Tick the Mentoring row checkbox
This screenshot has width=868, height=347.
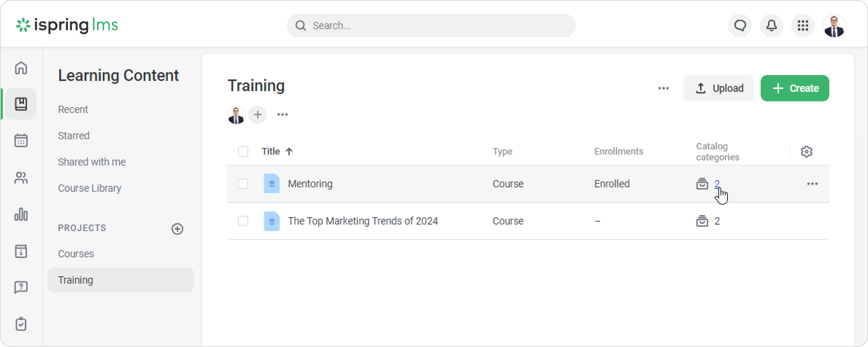pyautogui.click(x=243, y=184)
